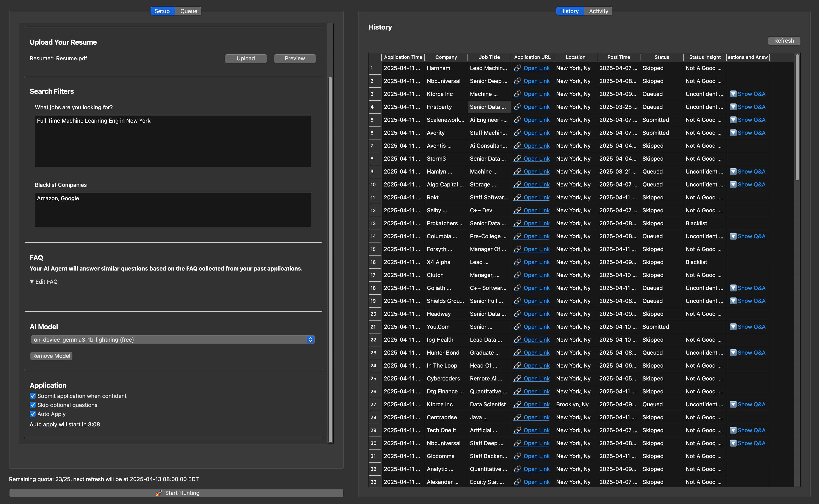Preview the uploaded Resume.pdf

point(294,58)
